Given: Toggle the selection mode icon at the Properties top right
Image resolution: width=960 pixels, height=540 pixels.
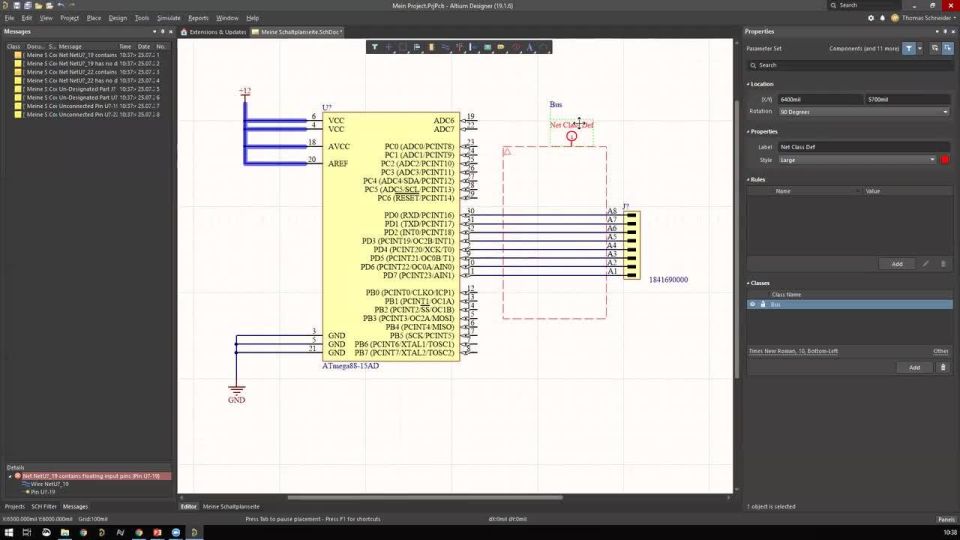Looking at the screenshot, I should coord(947,48).
